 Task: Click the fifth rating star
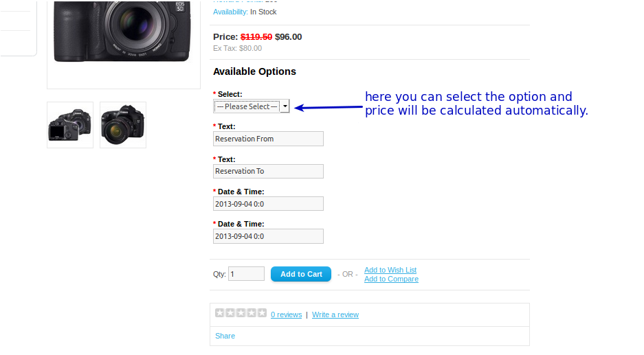pos(261,313)
